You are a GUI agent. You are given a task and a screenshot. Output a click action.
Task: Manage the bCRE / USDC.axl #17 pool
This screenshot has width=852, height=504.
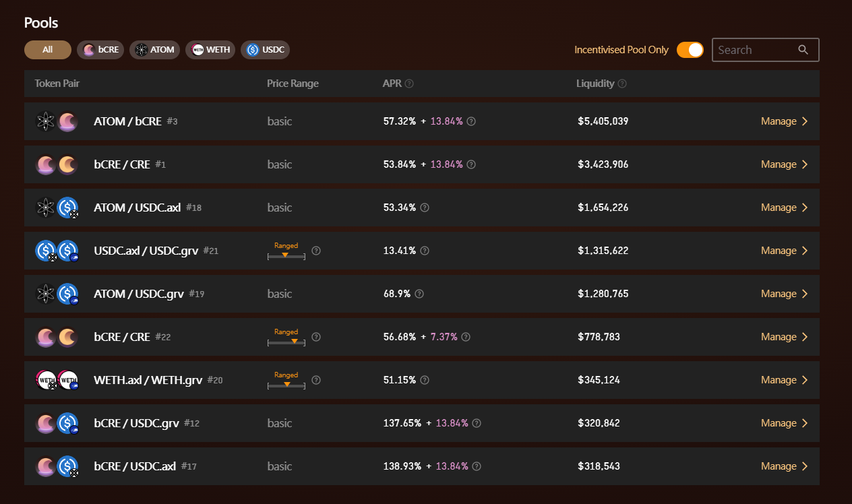point(785,466)
